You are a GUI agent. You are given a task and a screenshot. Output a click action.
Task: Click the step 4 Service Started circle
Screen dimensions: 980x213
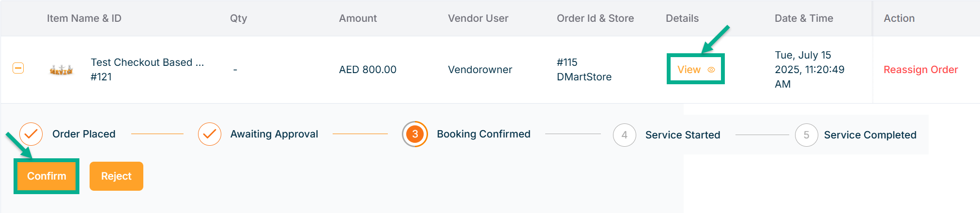624,135
